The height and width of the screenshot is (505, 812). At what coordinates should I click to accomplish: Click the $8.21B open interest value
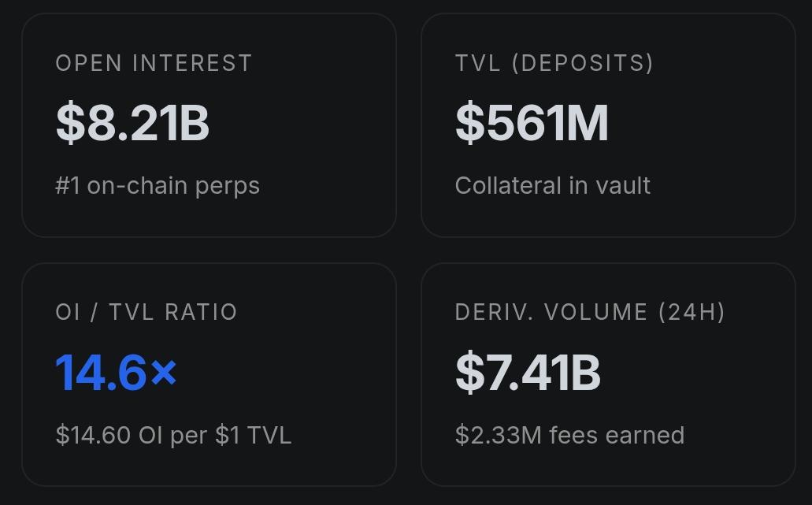pos(132,124)
